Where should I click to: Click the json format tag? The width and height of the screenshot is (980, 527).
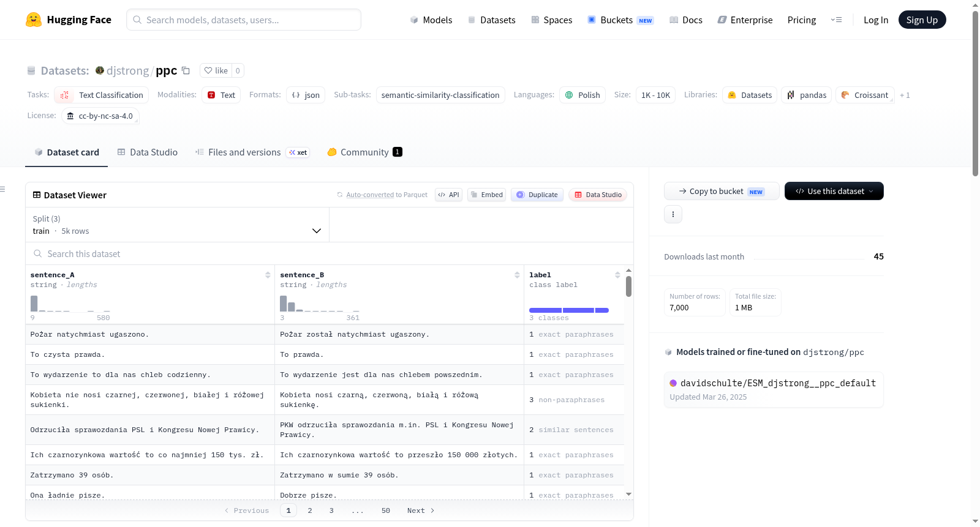pos(306,95)
